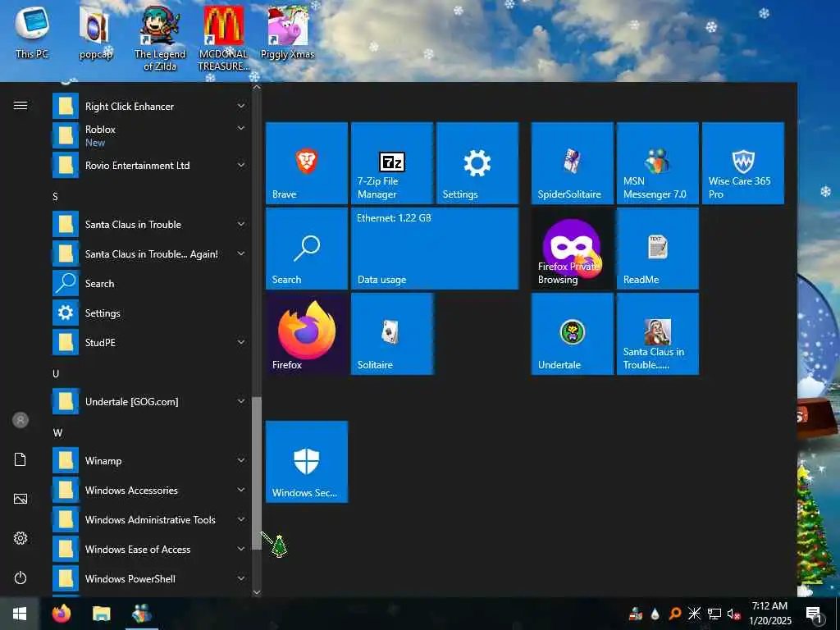Open File Explorer from the taskbar
Viewport: 840px width, 630px height.
(101, 614)
